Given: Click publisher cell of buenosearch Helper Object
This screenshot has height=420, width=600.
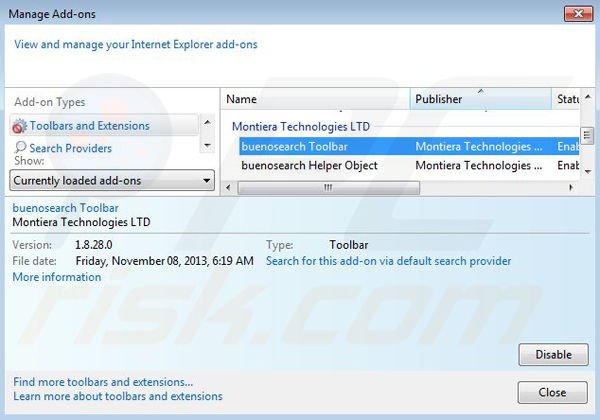Looking at the screenshot, I should [479, 165].
